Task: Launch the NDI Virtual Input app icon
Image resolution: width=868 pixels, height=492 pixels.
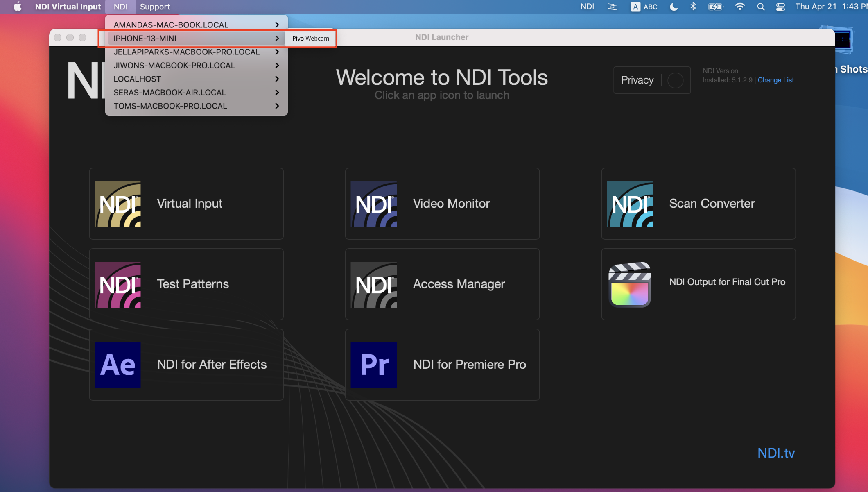Action: (118, 204)
